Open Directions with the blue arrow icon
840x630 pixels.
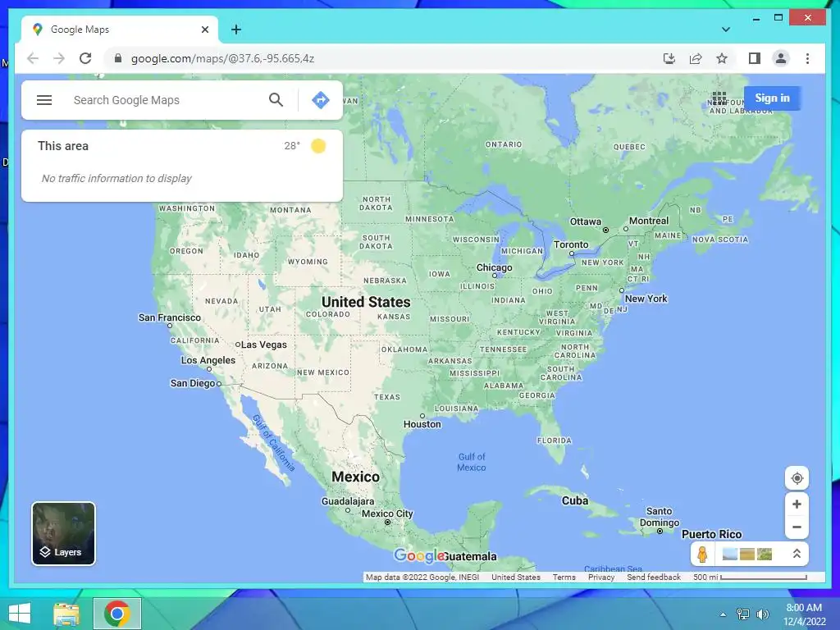pyautogui.click(x=321, y=99)
